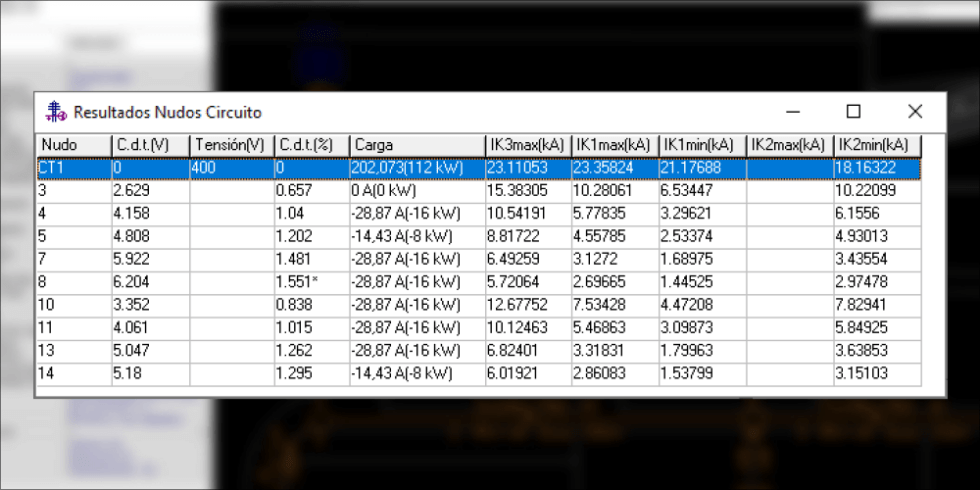980x490 pixels.
Task: Click the IK3max(kA) column header
Action: point(526,145)
